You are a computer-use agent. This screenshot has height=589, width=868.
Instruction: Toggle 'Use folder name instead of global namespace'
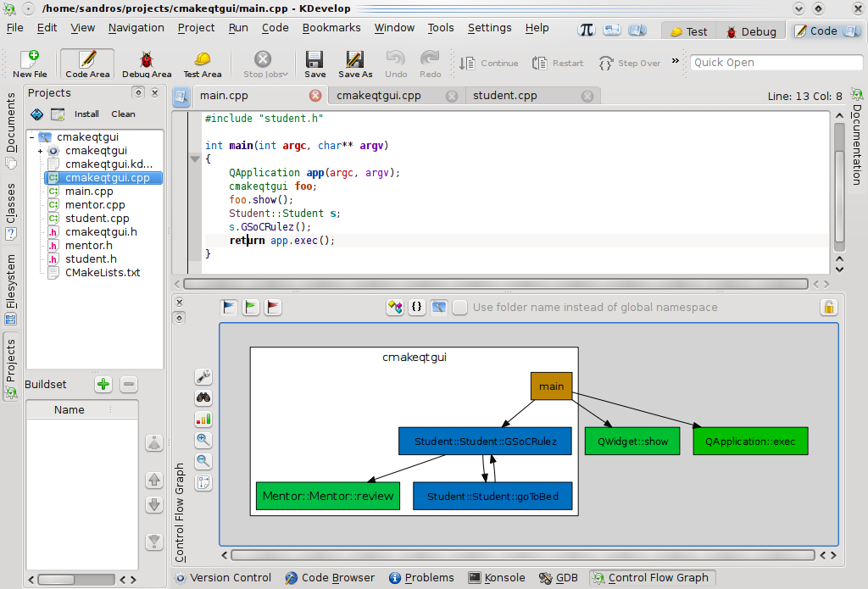(x=460, y=308)
